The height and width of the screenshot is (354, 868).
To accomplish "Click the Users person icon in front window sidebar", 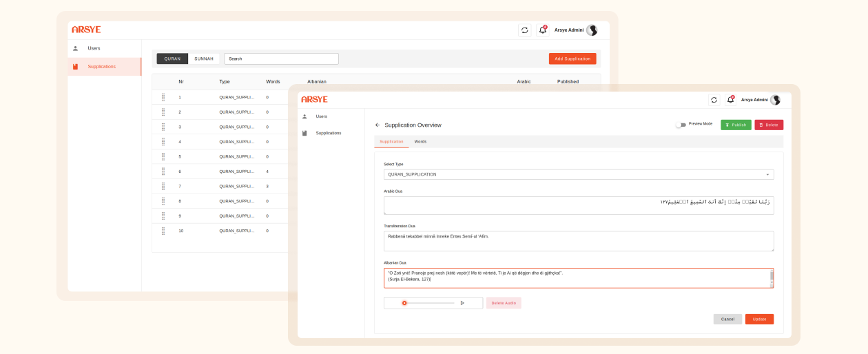I will point(304,116).
